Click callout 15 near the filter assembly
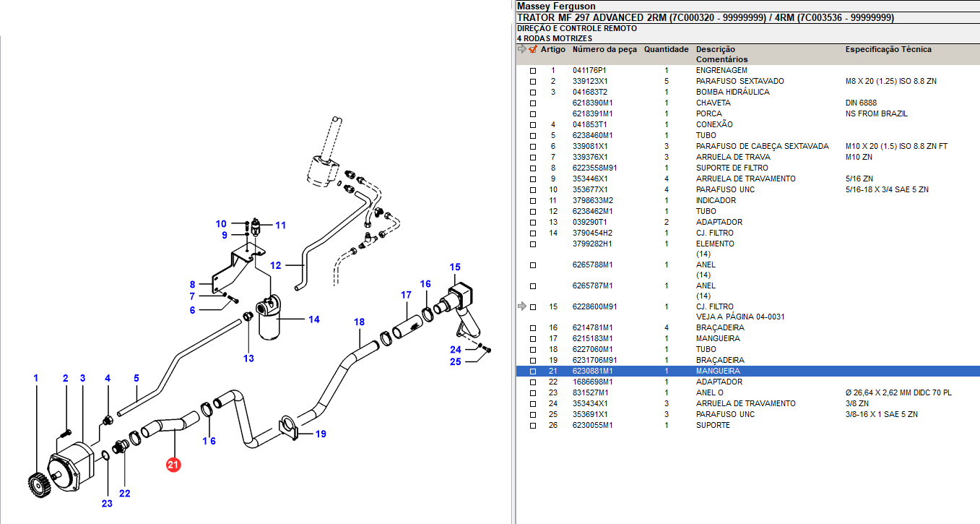 [454, 267]
